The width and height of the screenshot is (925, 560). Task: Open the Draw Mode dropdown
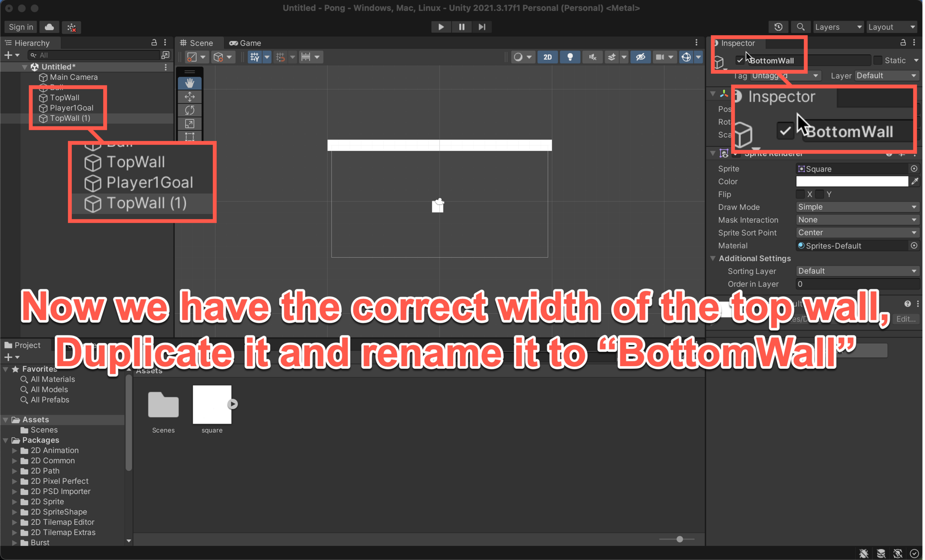click(857, 207)
